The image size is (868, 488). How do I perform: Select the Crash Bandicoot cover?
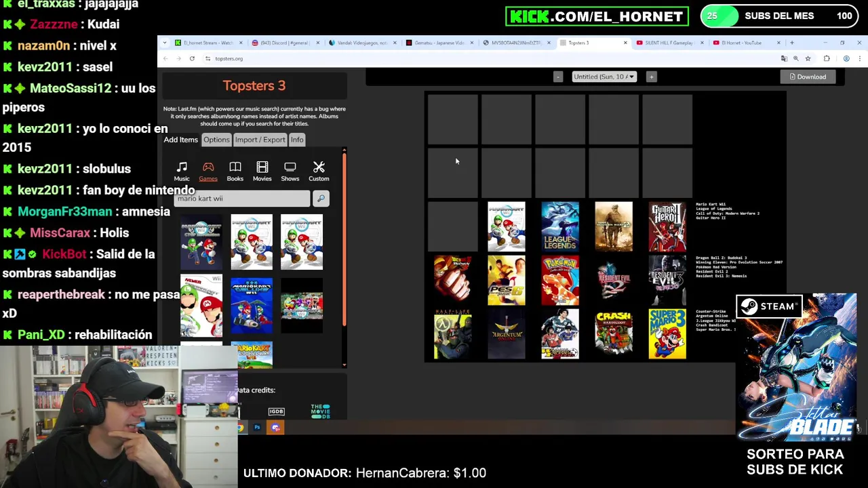pyautogui.click(x=614, y=334)
